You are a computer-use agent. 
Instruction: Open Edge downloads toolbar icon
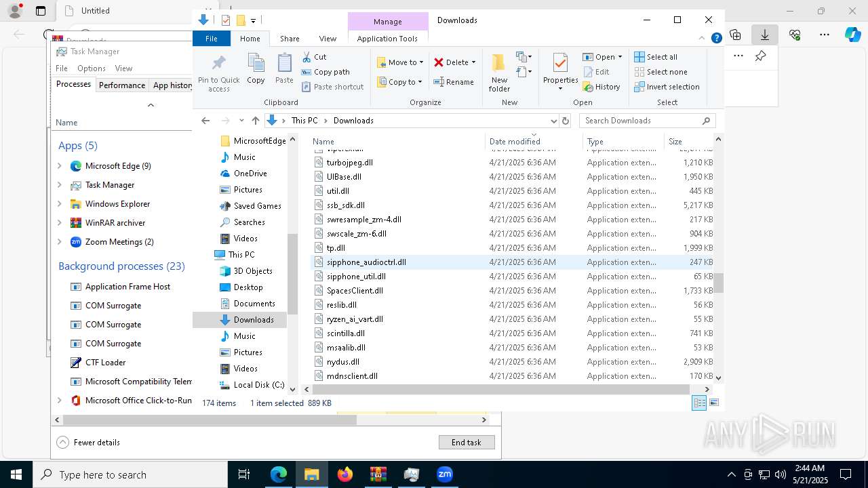coord(764,35)
